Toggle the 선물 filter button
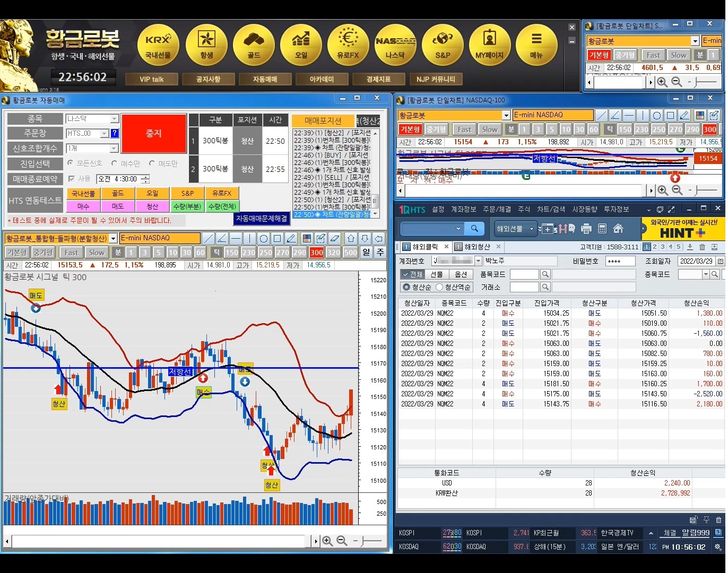The height and width of the screenshot is (573, 728). [x=437, y=274]
